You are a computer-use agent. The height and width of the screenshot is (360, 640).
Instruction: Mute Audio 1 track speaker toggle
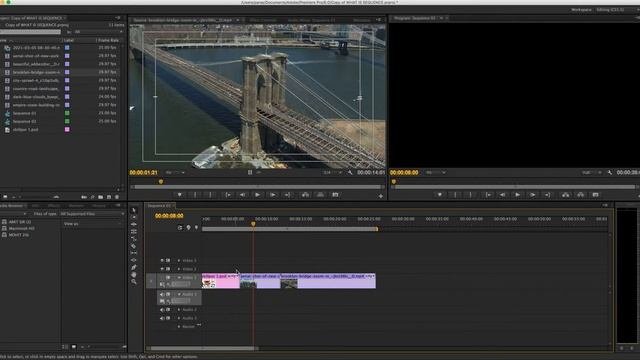pos(162,294)
